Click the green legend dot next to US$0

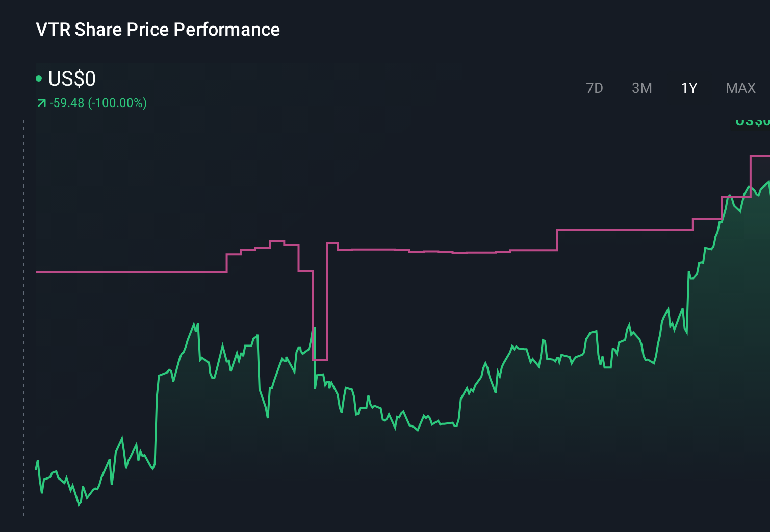(x=39, y=78)
